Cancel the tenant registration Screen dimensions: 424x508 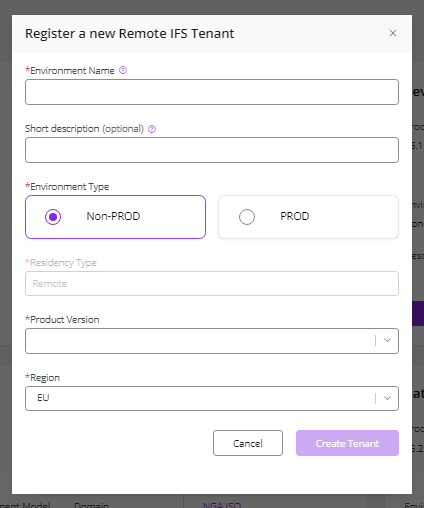tap(248, 443)
